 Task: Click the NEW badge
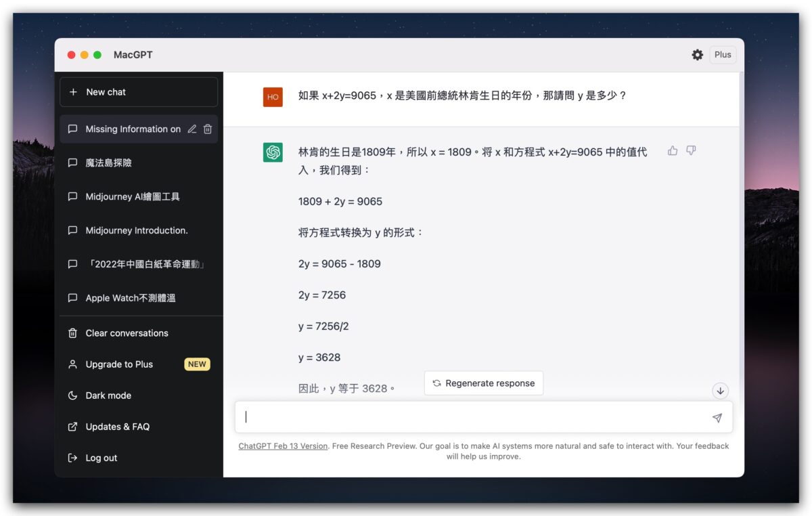click(x=197, y=364)
